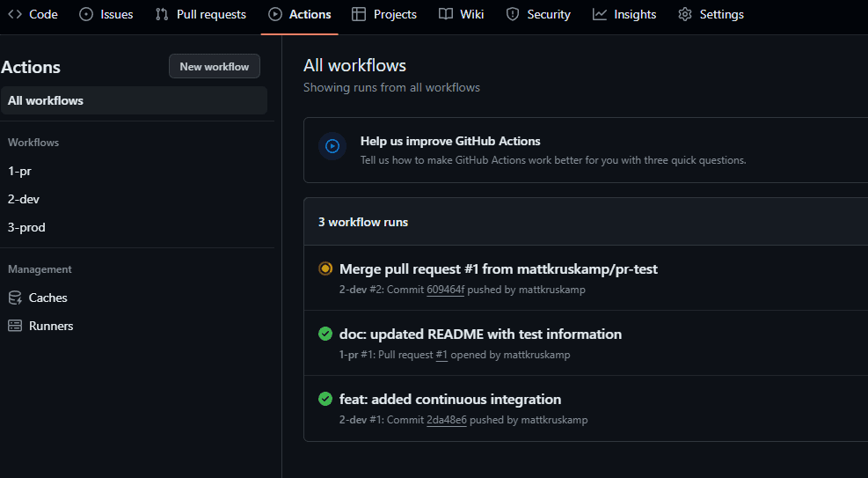The image size is (868, 478).
Task: Click the Issues circle icon
Action: click(x=86, y=14)
